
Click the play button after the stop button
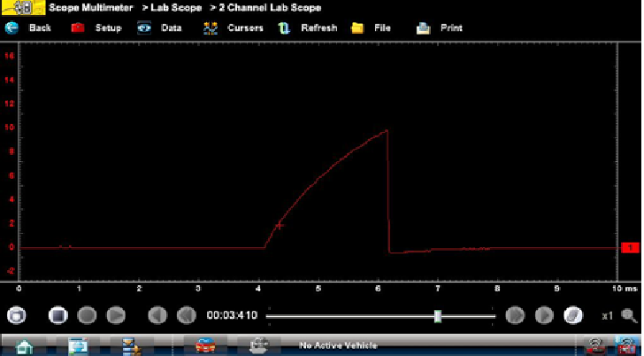click(x=115, y=315)
